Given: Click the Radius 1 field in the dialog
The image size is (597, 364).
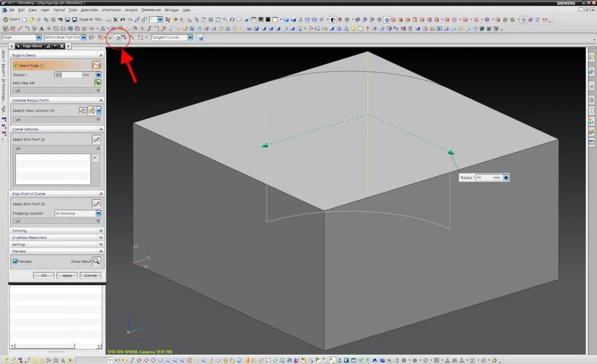Looking at the screenshot, I should tap(67, 75).
